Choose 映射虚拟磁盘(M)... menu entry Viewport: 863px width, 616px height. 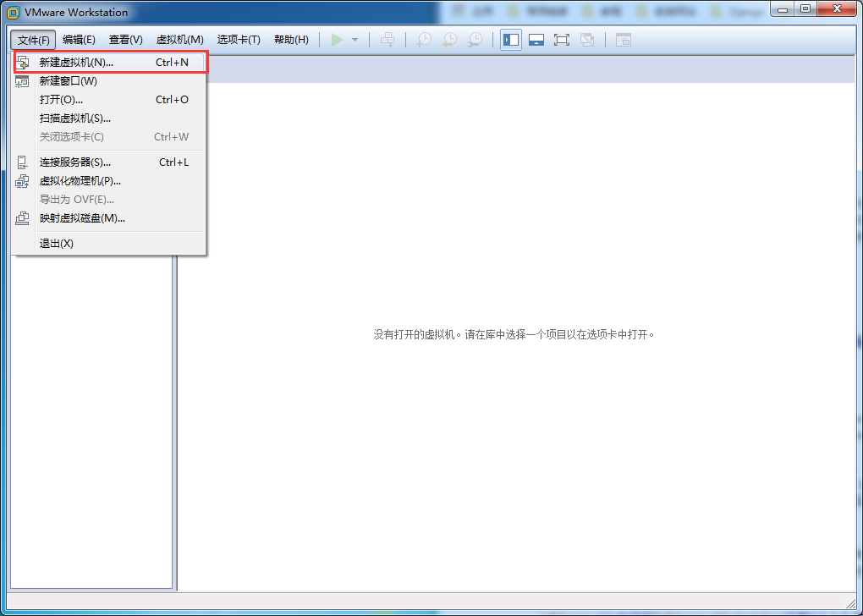109,218
